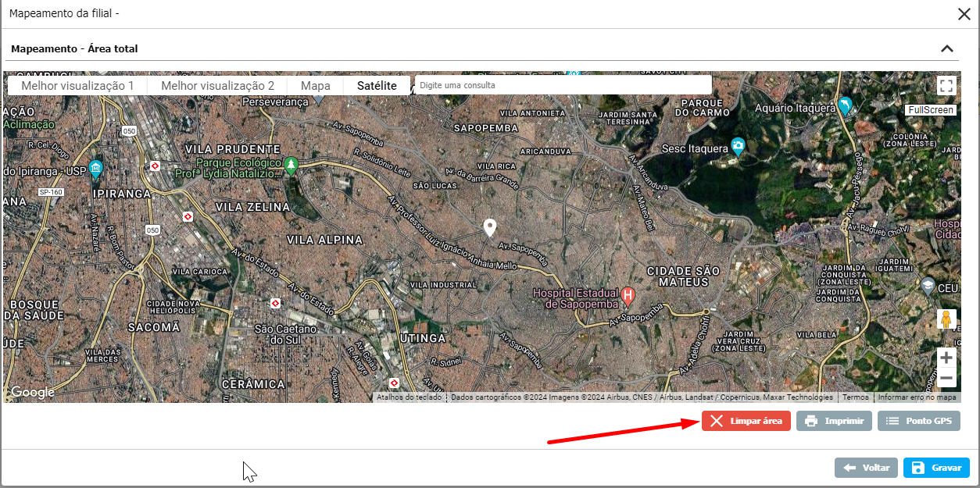This screenshot has height=488, width=980.
Task: Open the Atalhos do teclado link
Action: point(410,397)
